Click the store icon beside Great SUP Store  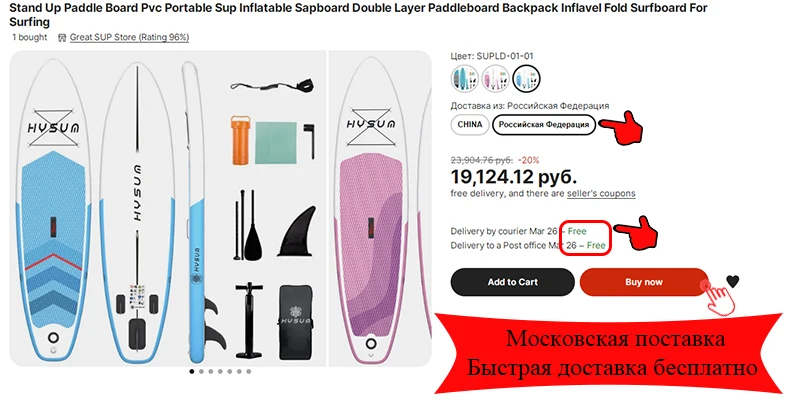tap(62, 37)
